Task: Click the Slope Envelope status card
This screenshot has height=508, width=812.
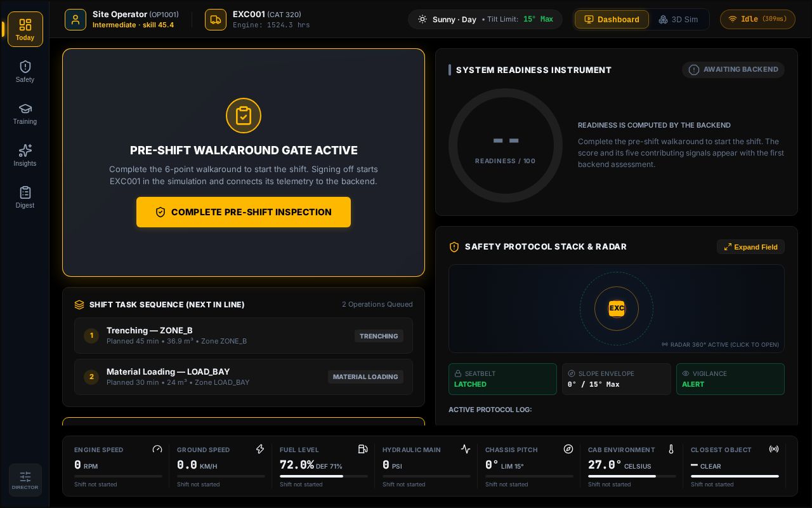Action: (617, 379)
